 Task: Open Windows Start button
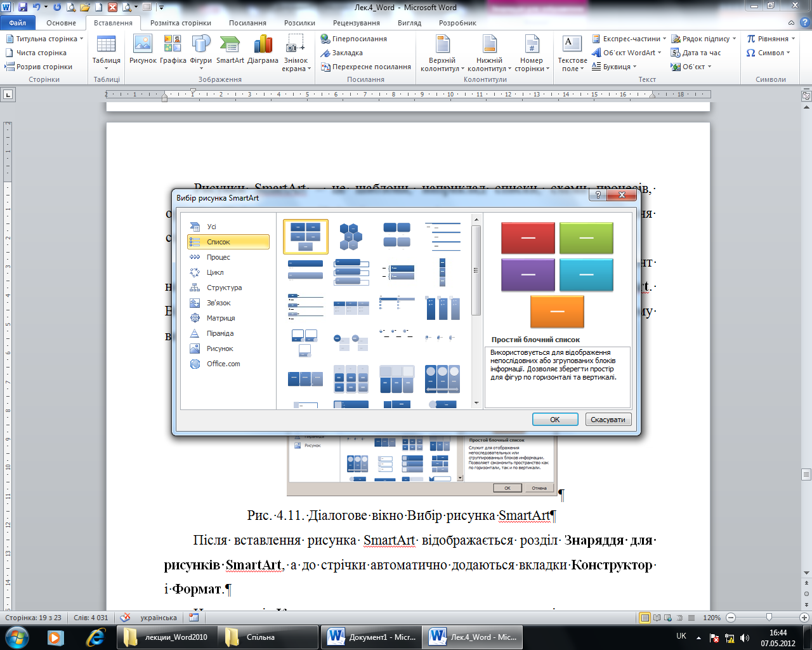16,637
